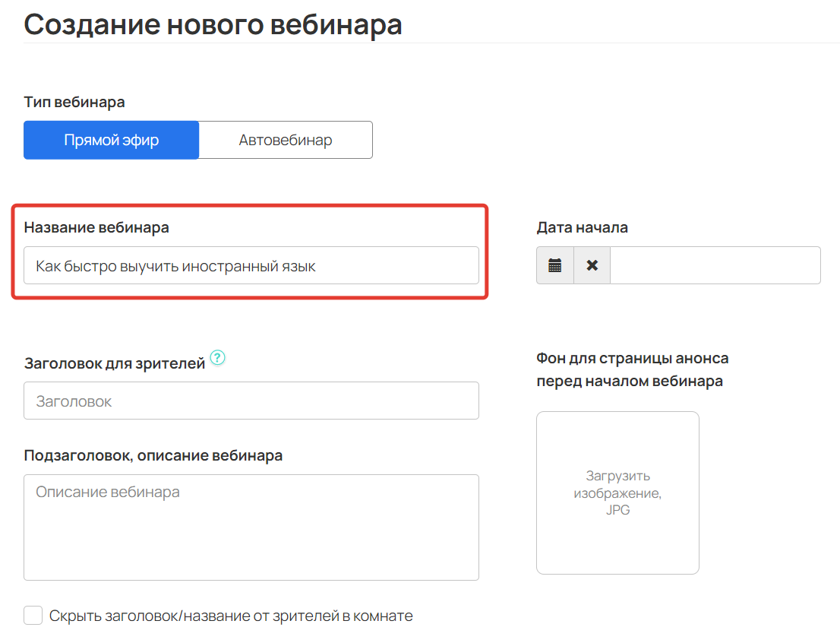Switch webinar type to Автовебинар

[286, 140]
